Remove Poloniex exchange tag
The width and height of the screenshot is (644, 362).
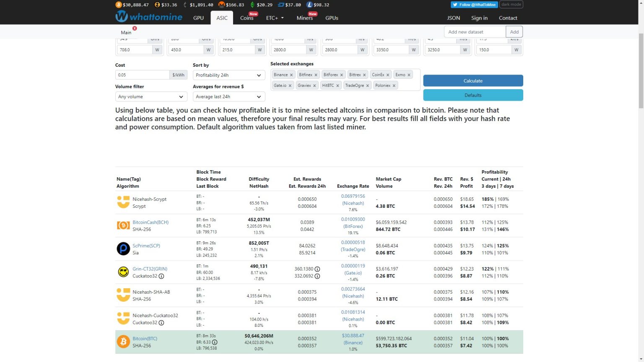click(x=394, y=85)
